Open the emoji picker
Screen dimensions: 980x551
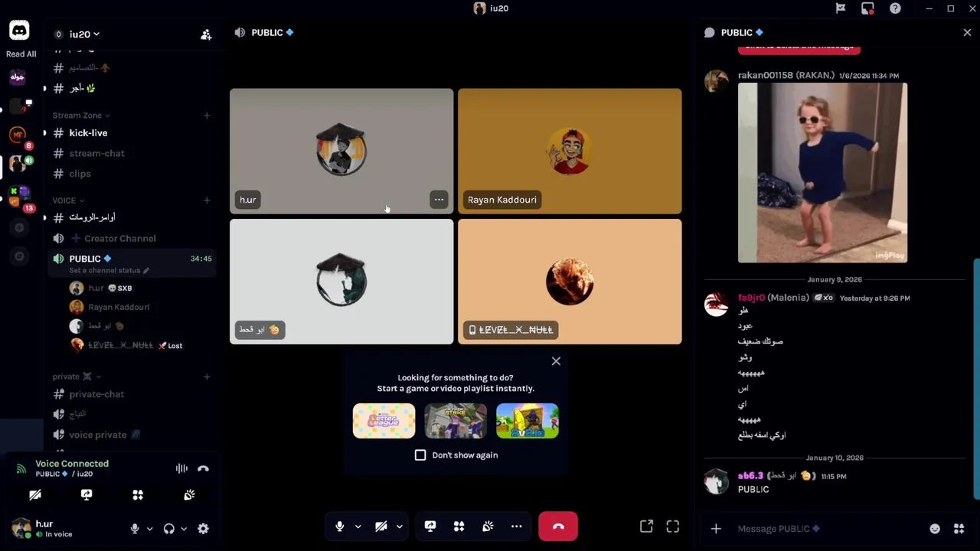935,529
